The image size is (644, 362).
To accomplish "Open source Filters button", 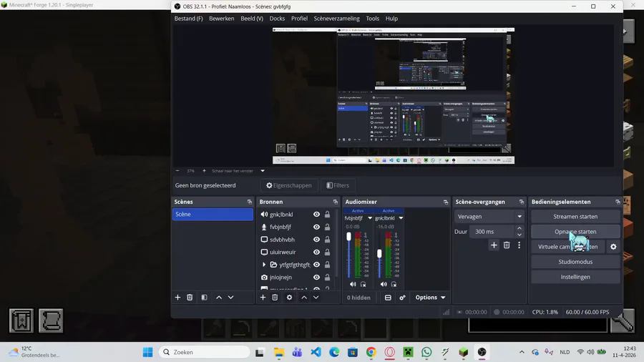I will point(338,185).
